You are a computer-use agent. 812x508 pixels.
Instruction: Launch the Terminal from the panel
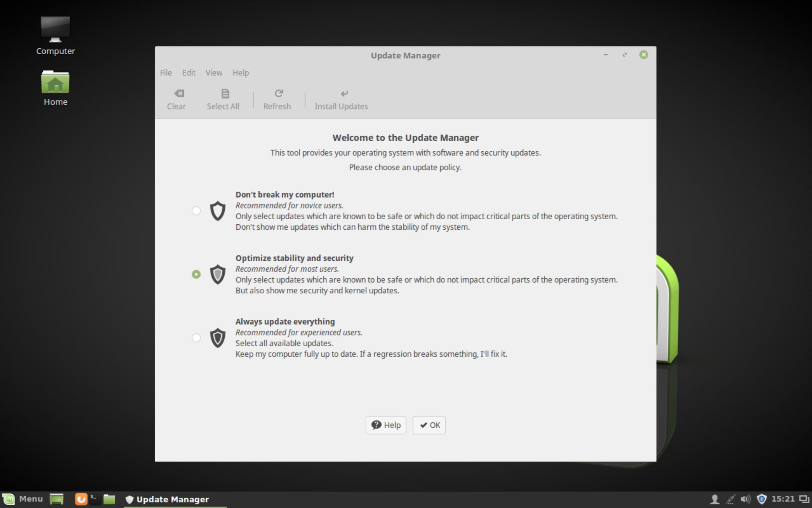click(x=95, y=499)
